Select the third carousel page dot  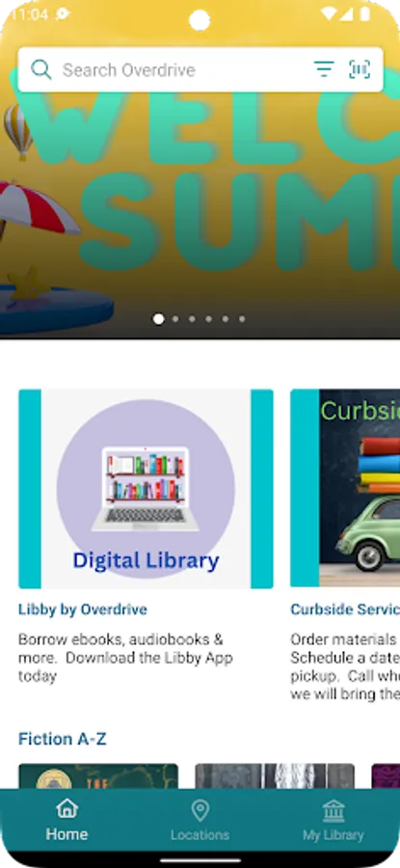[192, 319]
